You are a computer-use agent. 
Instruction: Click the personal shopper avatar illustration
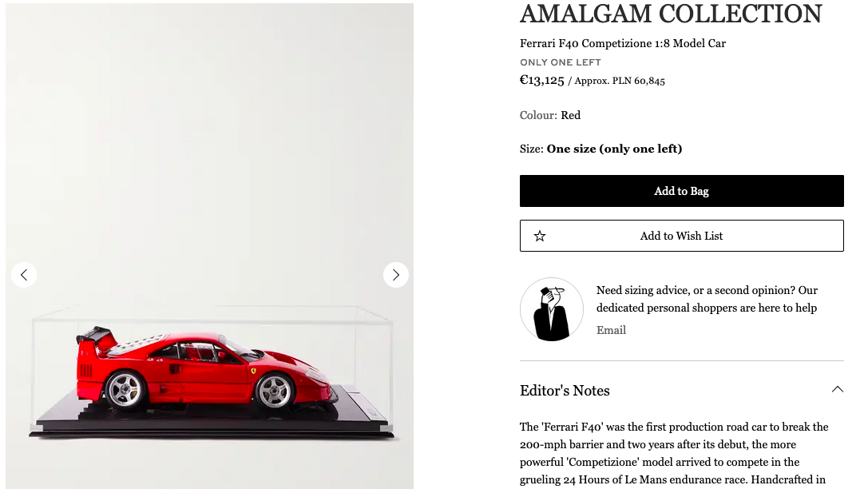point(551,309)
